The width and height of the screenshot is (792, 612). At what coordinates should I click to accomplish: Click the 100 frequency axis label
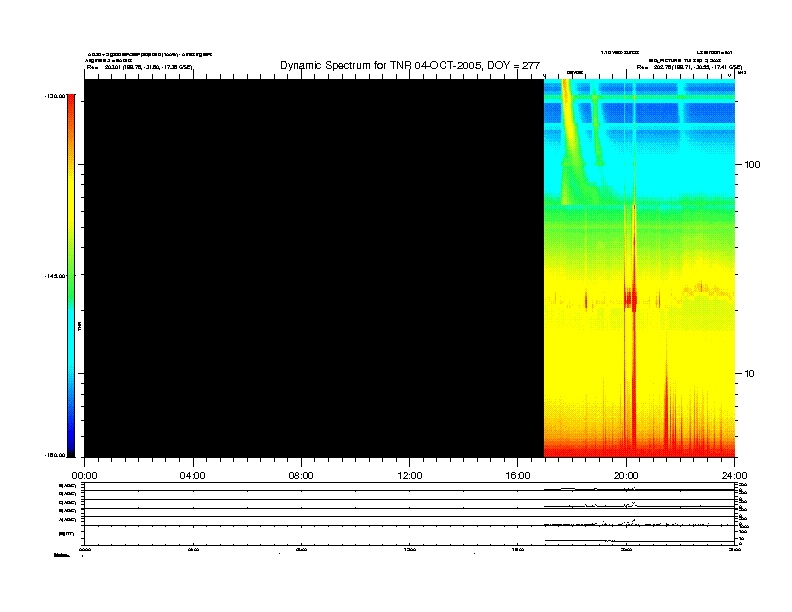(x=752, y=165)
